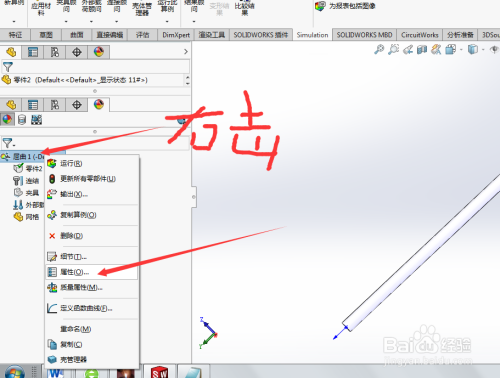The height and width of the screenshot is (378, 500).
Task: Open the 壳体管理器 ribbon tool
Action: pyautogui.click(x=142, y=9)
